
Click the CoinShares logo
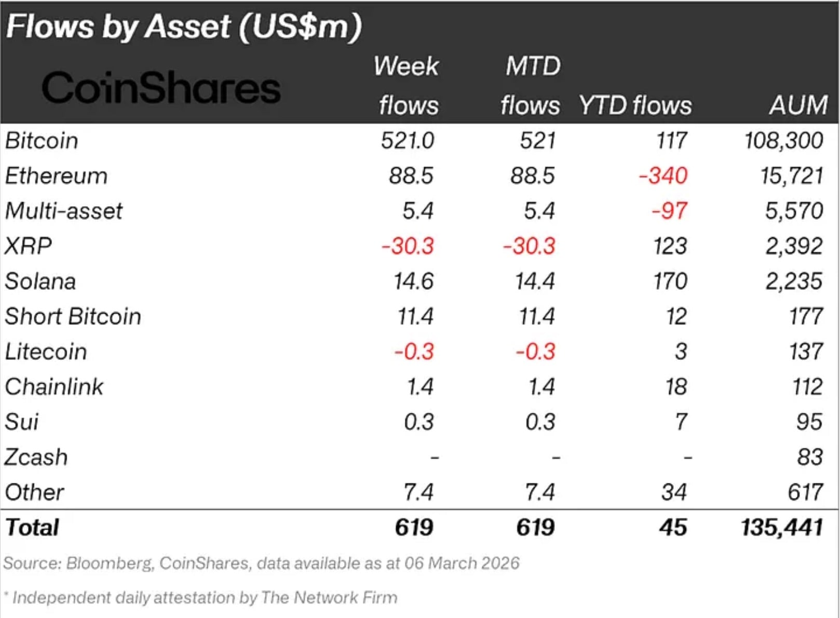pos(161,88)
